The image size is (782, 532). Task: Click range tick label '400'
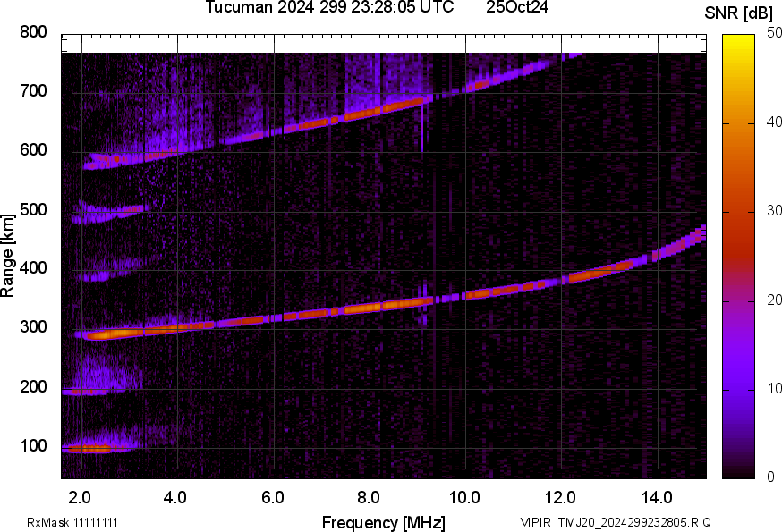click(33, 268)
